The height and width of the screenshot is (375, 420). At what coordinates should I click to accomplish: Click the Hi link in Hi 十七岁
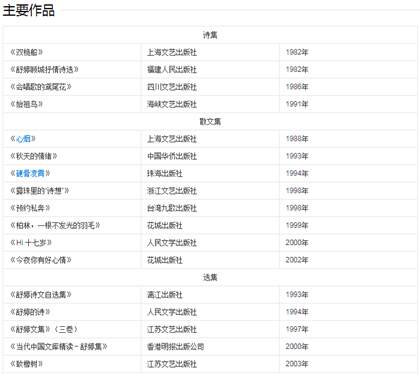pyautogui.click(x=20, y=243)
